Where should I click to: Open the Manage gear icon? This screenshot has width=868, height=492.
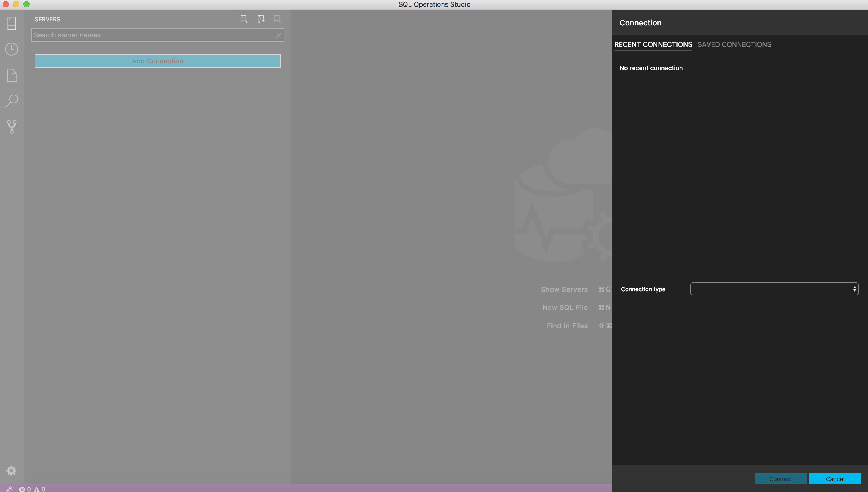point(11,471)
